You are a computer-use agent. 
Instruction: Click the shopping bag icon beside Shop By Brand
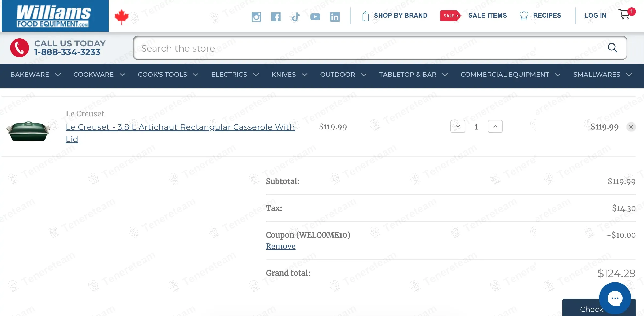coord(366,16)
